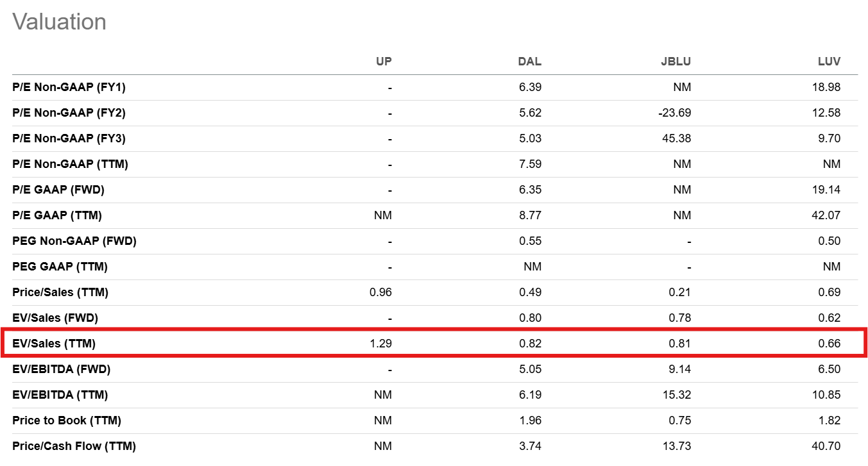Click the UP ticker column header

[x=383, y=62]
